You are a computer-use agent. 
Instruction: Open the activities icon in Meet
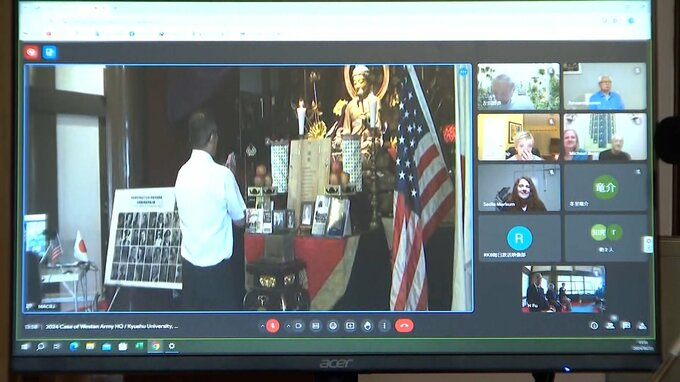(x=642, y=326)
